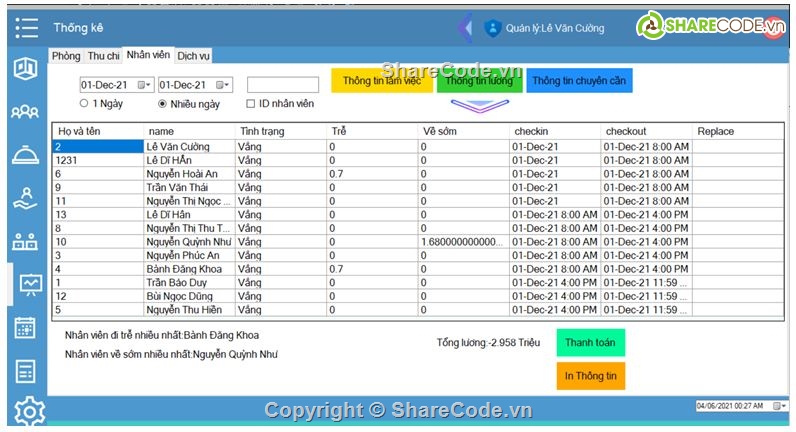Sort by checkin column header
The image size is (796, 432).
pos(555,131)
